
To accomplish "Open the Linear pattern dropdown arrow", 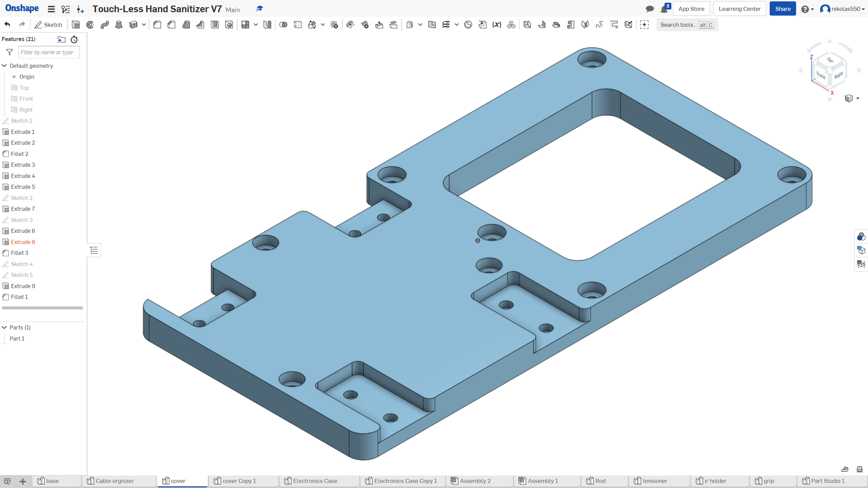I will coord(256,24).
